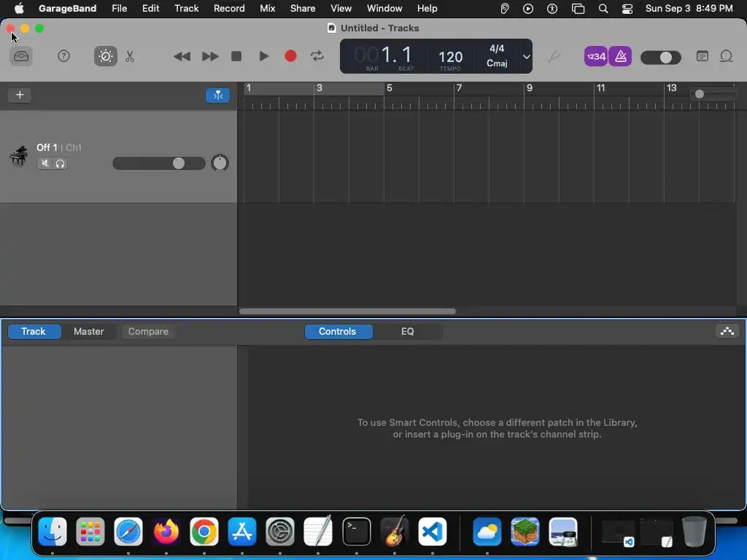Switch to the Track tab
Screen dimensions: 747x560
click(x=34, y=332)
